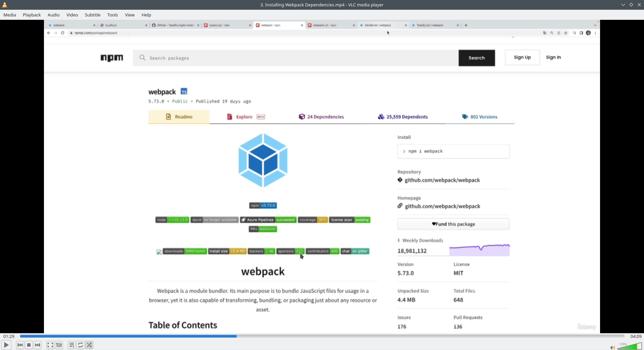This screenshot has height=350, width=644.
Task: Adjust the volume level slider
Action: 630,346
